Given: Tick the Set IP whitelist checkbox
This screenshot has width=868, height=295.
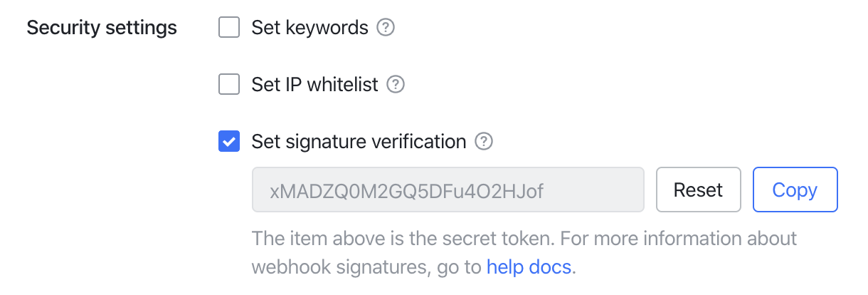Looking at the screenshot, I should (x=228, y=85).
